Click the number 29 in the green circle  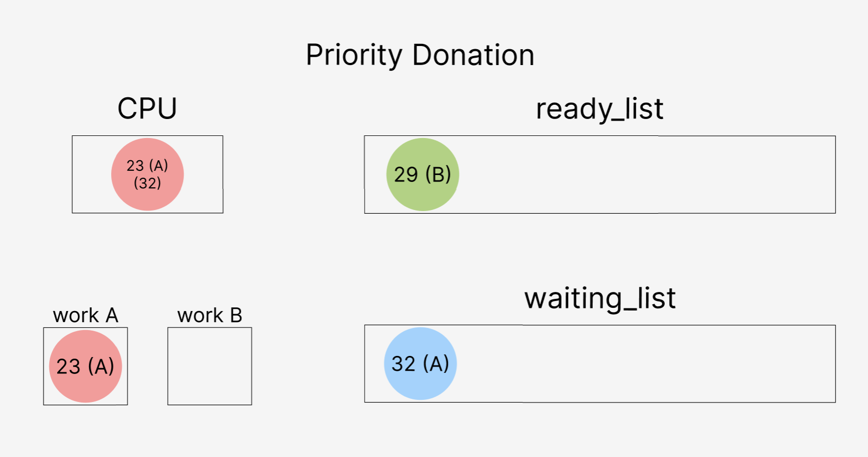pyautogui.click(x=406, y=175)
